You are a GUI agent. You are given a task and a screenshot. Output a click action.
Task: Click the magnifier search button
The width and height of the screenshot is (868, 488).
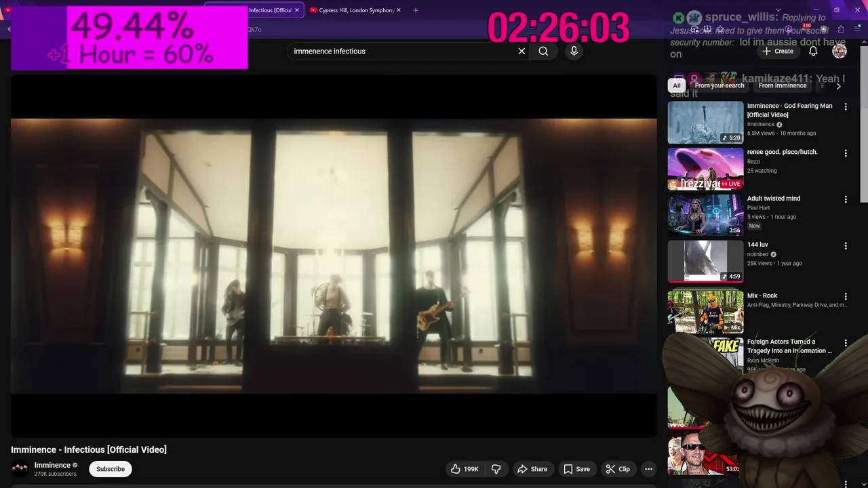pos(543,51)
